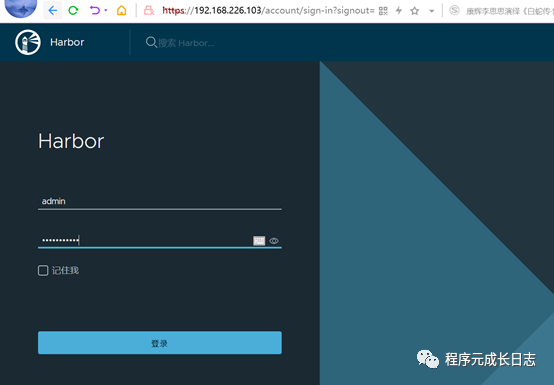554x385 pixels.
Task: Open dropdown next to undo arrow
Action: [x=106, y=10]
